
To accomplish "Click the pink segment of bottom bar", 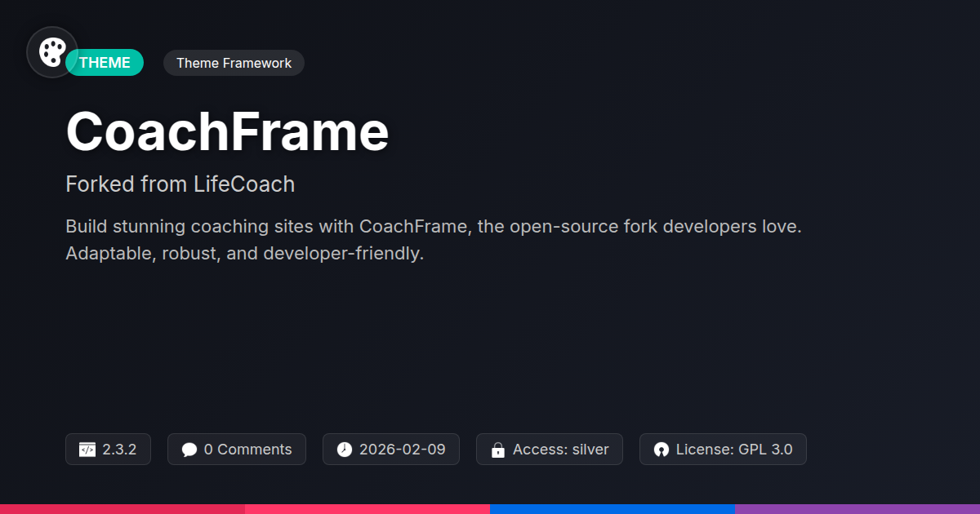I will [x=367, y=508].
